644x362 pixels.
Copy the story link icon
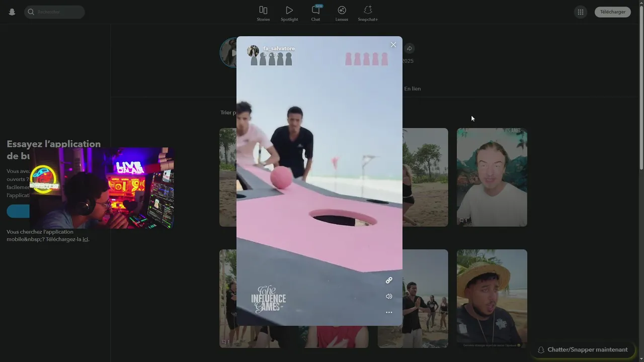coord(389,281)
